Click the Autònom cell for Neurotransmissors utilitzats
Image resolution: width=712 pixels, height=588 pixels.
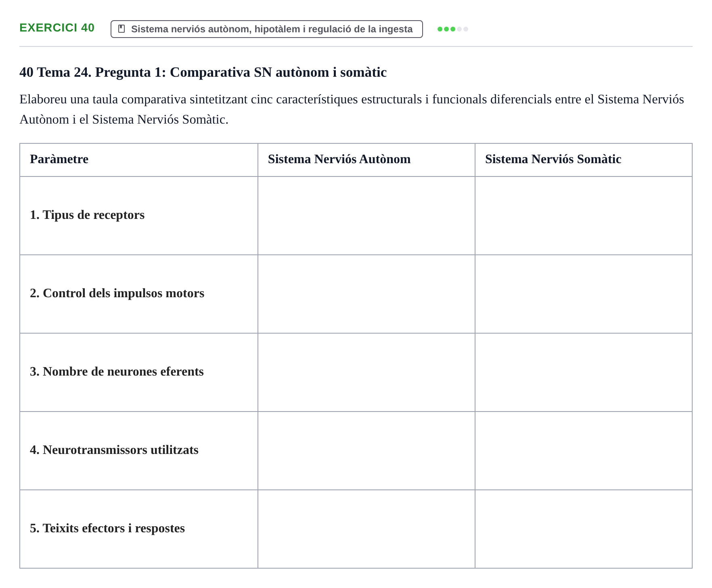coord(366,451)
